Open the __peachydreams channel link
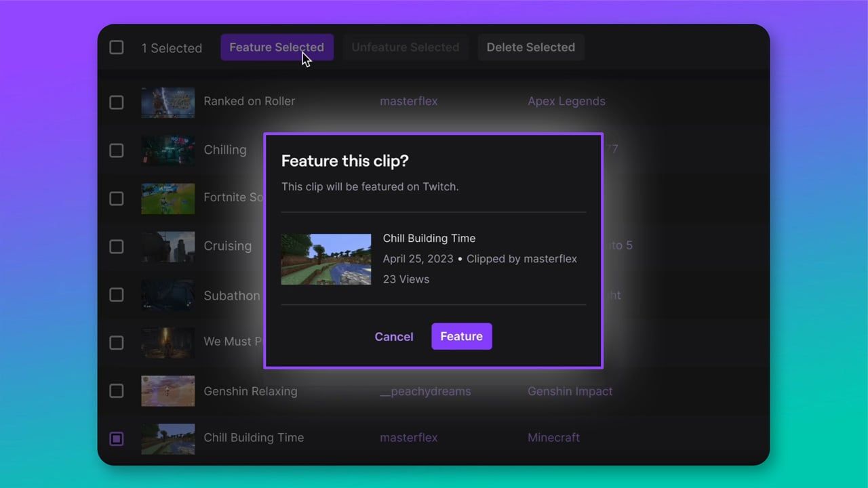This screenshot has width=868, height=488. 425,391
